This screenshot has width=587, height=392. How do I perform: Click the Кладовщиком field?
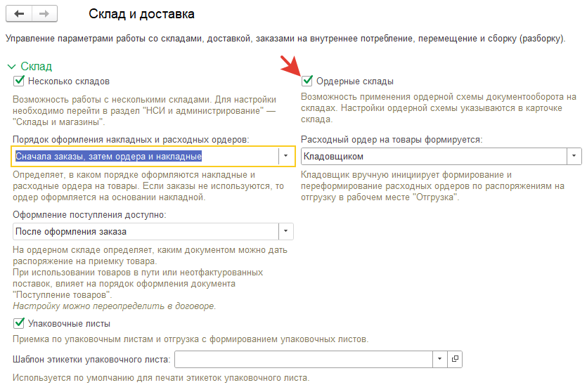pos(434,156)
